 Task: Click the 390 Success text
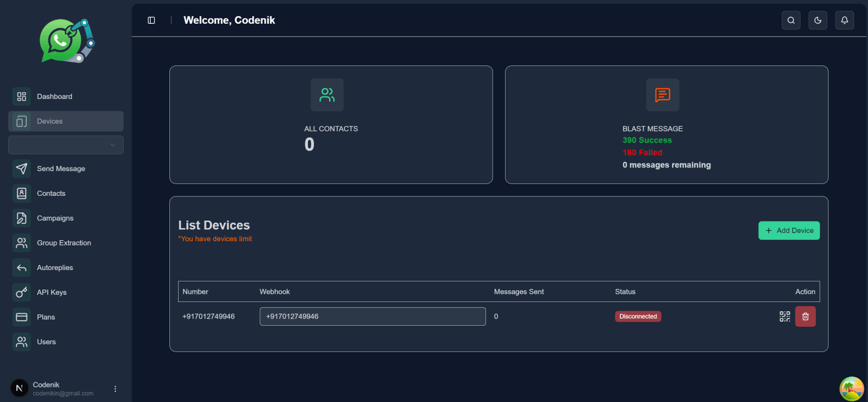click(647, 140)
